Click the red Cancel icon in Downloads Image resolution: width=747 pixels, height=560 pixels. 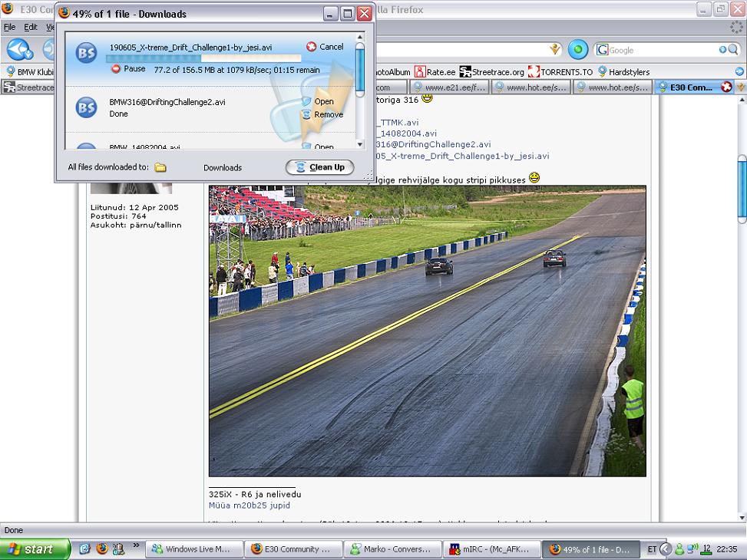(311, 46)
